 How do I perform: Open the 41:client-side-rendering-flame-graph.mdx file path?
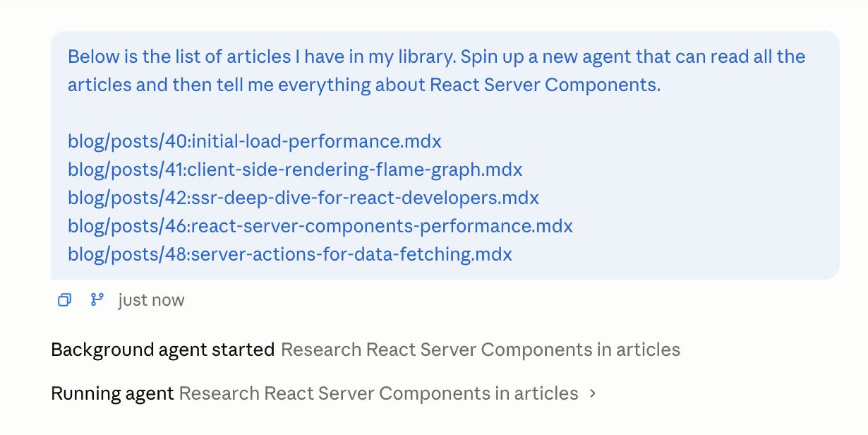click(x=295, y=169)
